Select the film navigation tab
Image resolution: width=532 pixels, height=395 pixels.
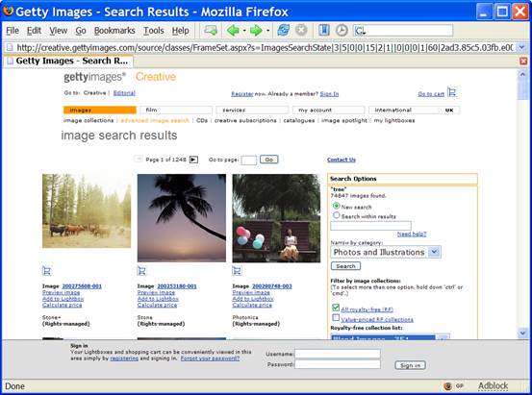click(x=176, y=110)
